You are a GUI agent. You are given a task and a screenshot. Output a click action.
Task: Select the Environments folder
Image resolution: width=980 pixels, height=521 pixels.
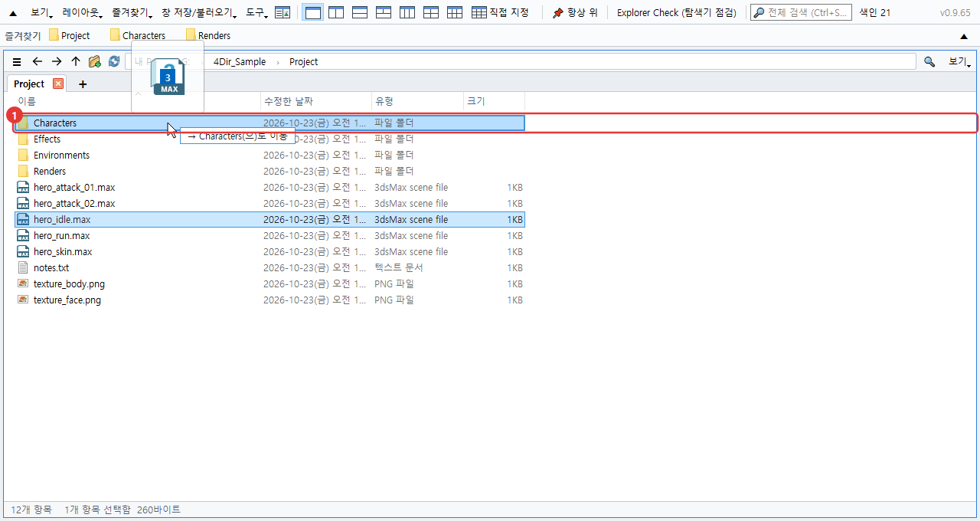(269, 156)
